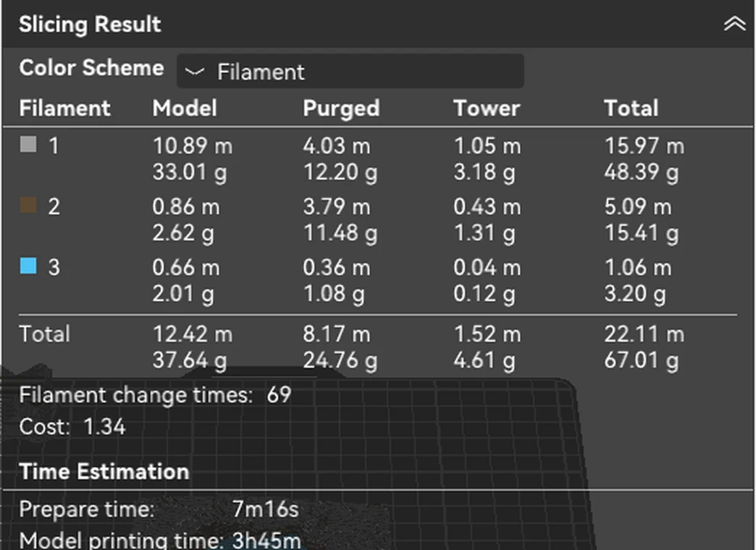The width and height of the screenshot is (756, 550).
Task: Click total length 5.09 m
Action: [x=638, y=207]
